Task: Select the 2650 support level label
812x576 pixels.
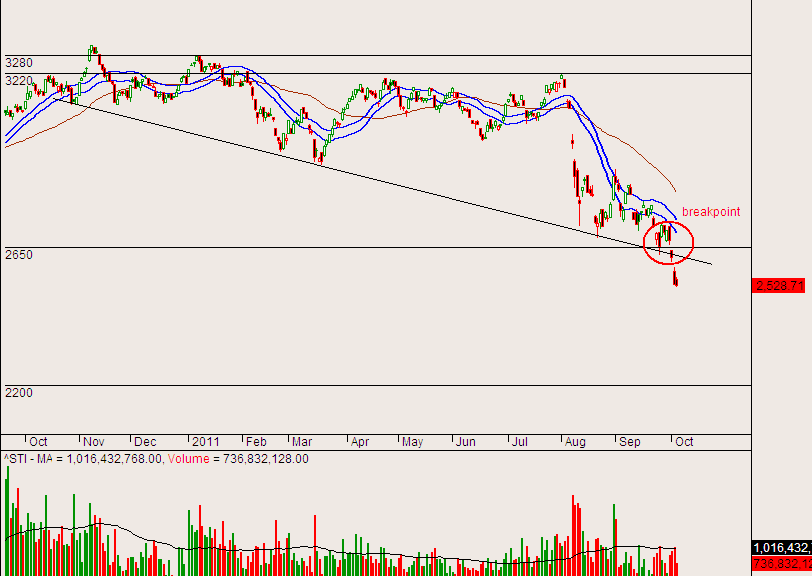Action: pos(19,255)
